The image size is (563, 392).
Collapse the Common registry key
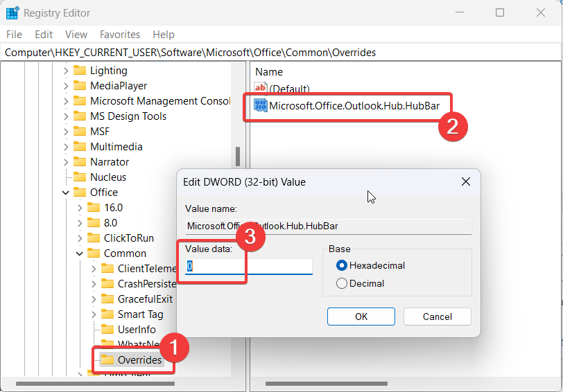[80, 253]
